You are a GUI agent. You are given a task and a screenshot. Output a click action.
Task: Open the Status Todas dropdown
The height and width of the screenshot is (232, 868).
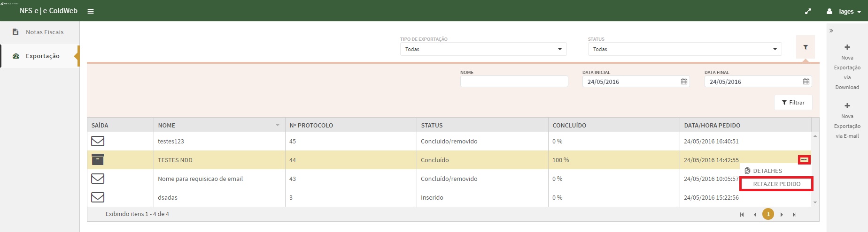[685, 49]
